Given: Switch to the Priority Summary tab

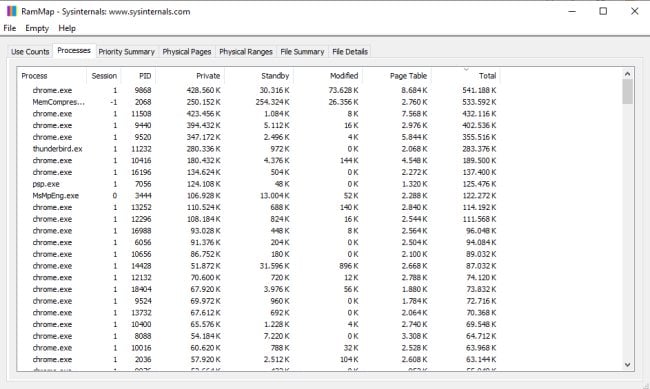Looking at the screenshot, I should coord(126,52).
